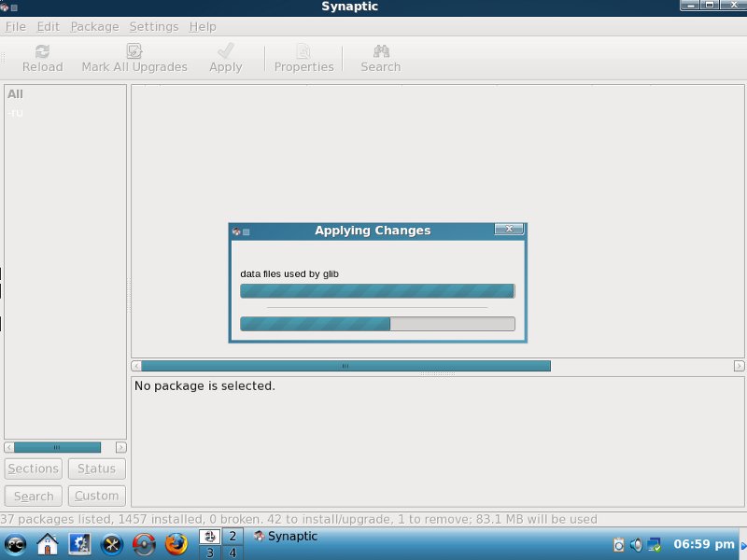Open the File menu
The width and height of the screenshot is (747, 560).
coord(16,26)
